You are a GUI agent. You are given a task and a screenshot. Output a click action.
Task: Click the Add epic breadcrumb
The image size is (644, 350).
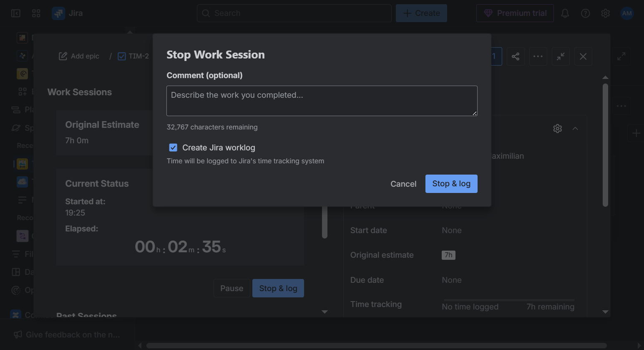point(79,56)
